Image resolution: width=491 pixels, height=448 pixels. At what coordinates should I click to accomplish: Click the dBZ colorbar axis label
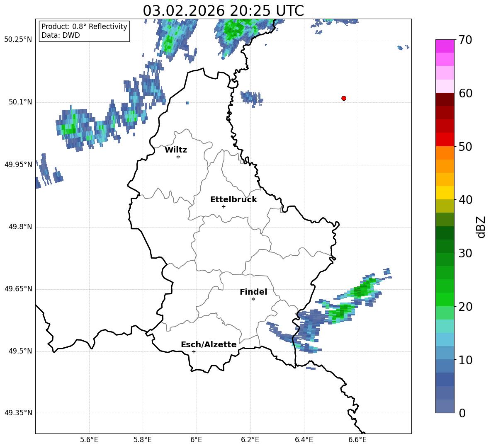click(x=481, y=227)
